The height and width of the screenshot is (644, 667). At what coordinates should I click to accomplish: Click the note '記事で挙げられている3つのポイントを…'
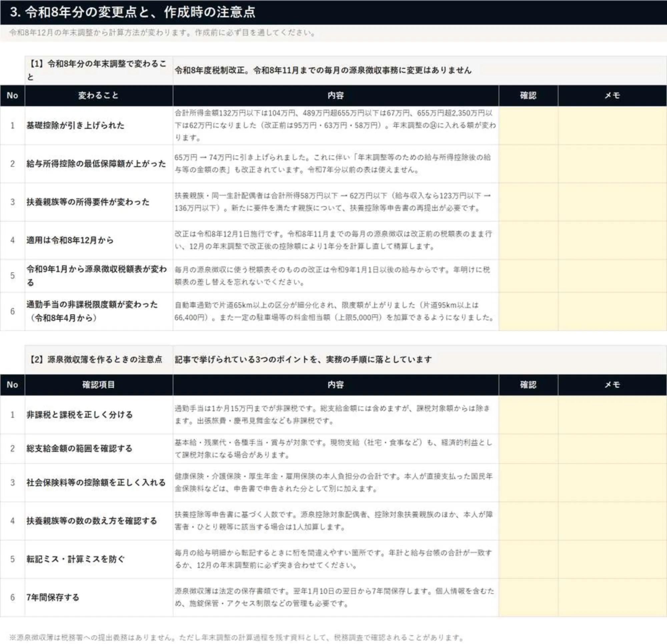(x=303, y=359)
